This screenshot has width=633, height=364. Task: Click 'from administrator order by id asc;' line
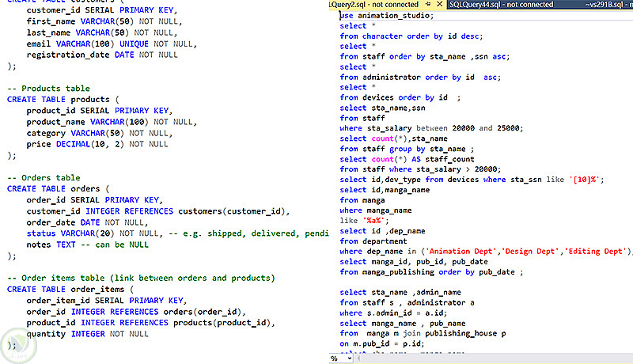point(420,77)
